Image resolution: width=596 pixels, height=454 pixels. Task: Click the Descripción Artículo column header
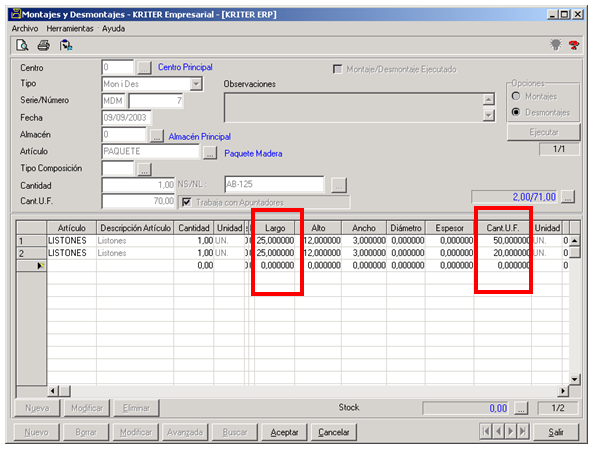click(135, 228)
